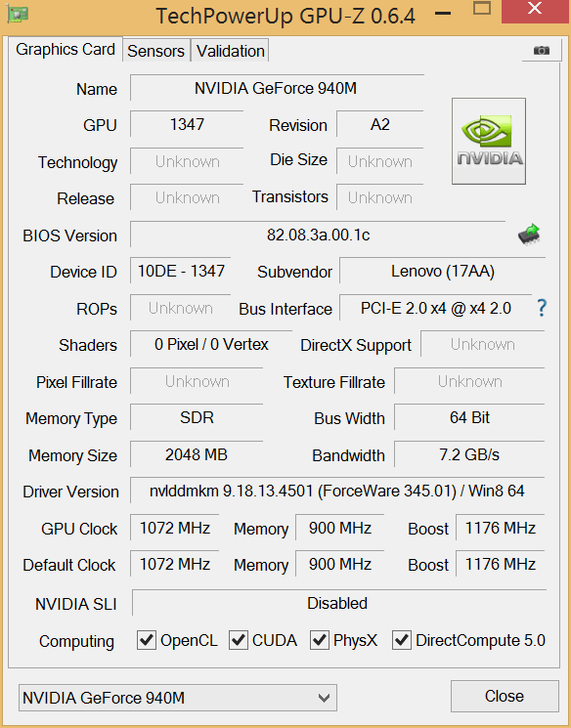The image size is (571, 728).
Task: Toggle the CUDA checkbox
Action: click(239, 640)
